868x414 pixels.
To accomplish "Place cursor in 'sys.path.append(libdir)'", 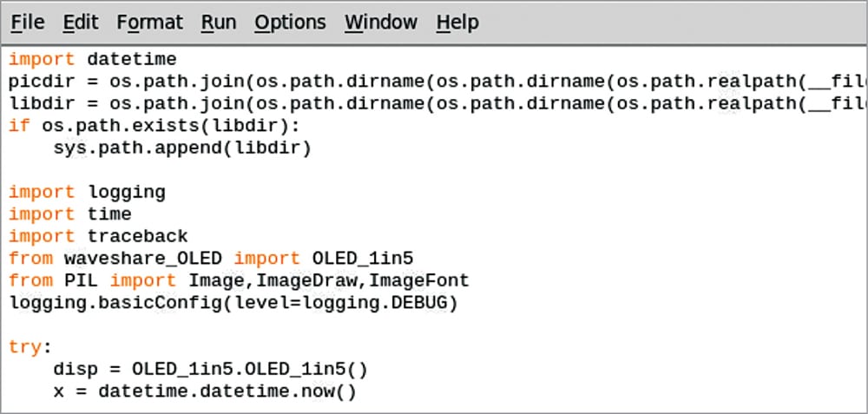I will pos(182,148).
